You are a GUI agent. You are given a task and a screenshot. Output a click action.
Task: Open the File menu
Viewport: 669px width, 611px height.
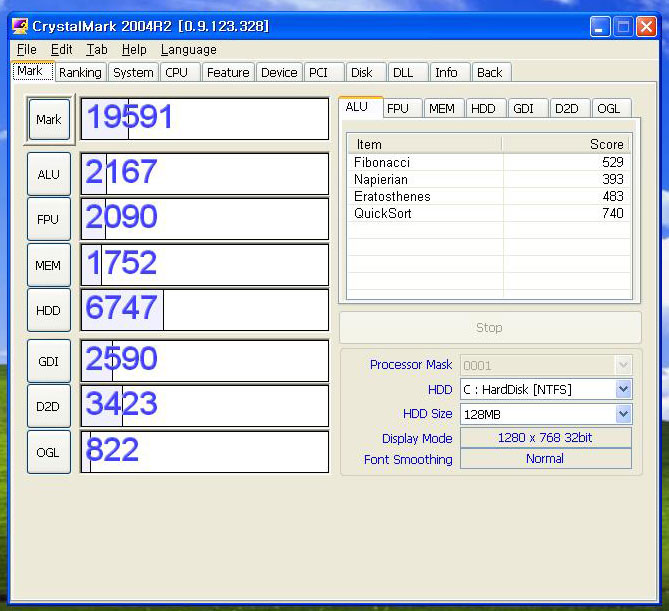point(26,49)
